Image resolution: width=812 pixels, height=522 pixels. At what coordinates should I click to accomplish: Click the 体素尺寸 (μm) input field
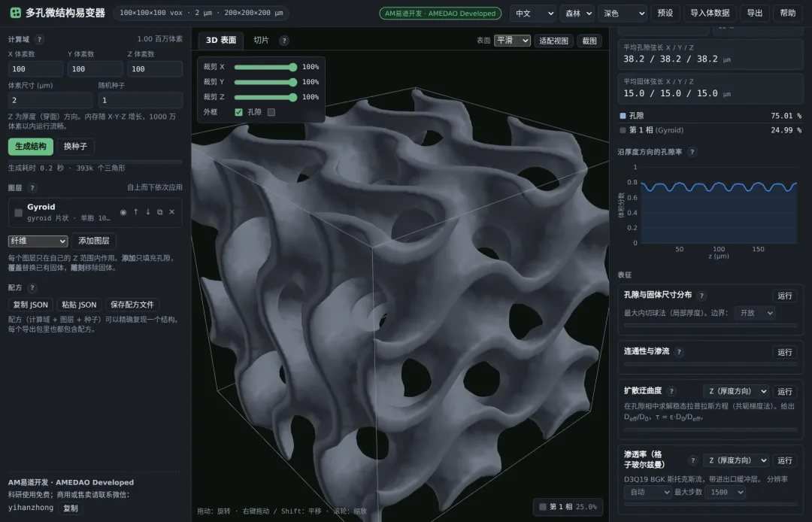click(50, 101)
